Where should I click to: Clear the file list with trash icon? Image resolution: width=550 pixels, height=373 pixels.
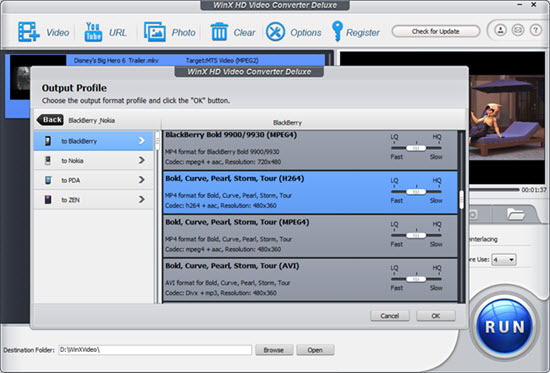(219, 32)
